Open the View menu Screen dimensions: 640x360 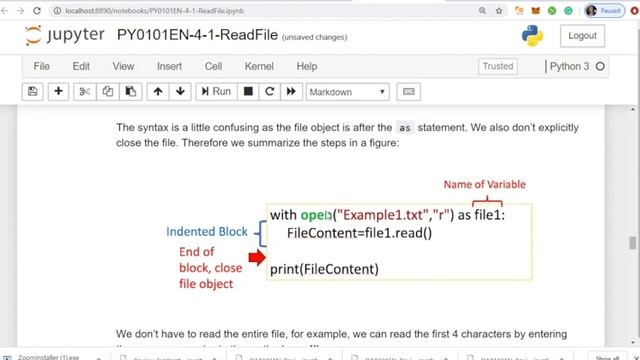(123, 66)
